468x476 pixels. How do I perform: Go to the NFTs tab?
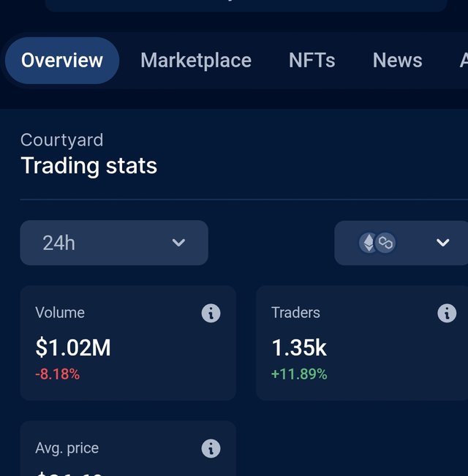[x=312, y=60]
